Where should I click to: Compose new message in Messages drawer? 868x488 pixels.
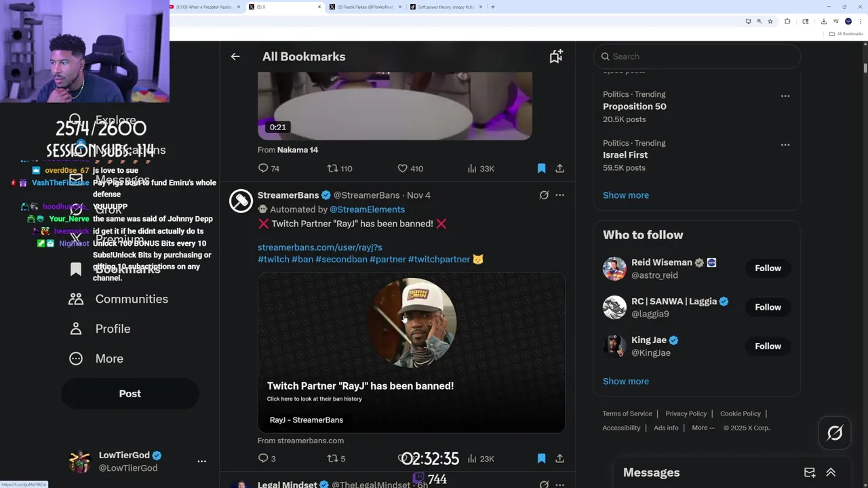810,472
